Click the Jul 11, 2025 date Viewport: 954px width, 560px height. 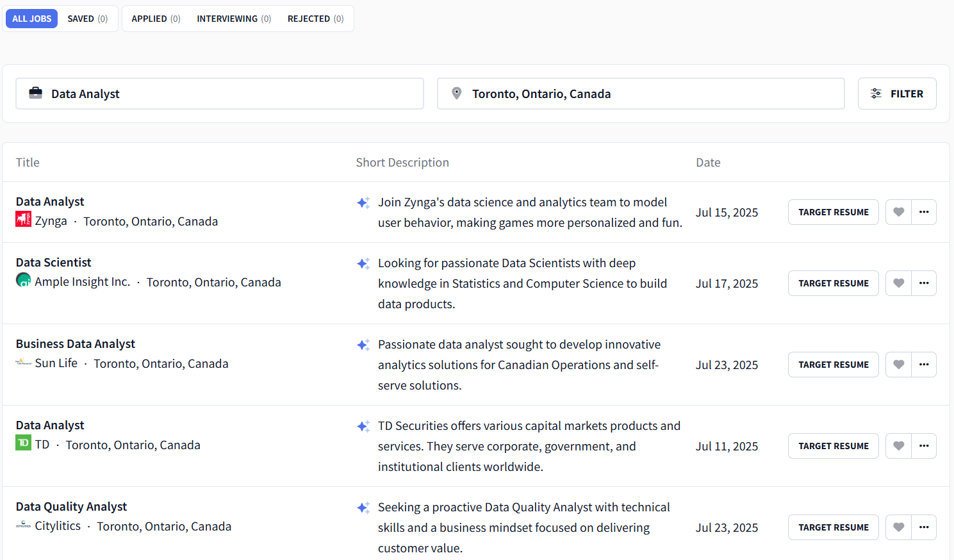(x=727, y=447)
